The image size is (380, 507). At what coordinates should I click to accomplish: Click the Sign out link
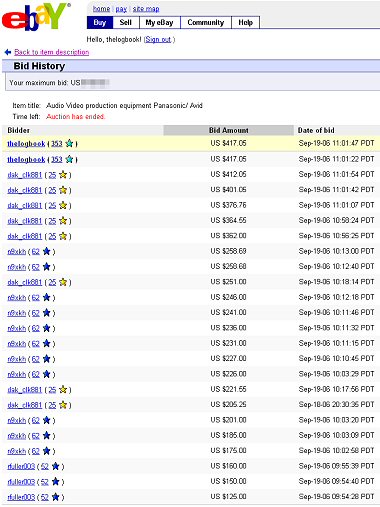tap(158, 39)
